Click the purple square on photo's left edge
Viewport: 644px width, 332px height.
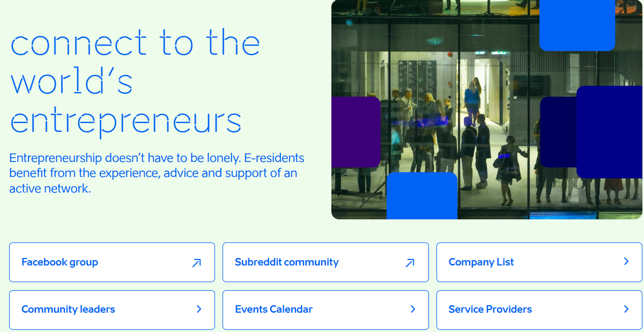[356, 132]
